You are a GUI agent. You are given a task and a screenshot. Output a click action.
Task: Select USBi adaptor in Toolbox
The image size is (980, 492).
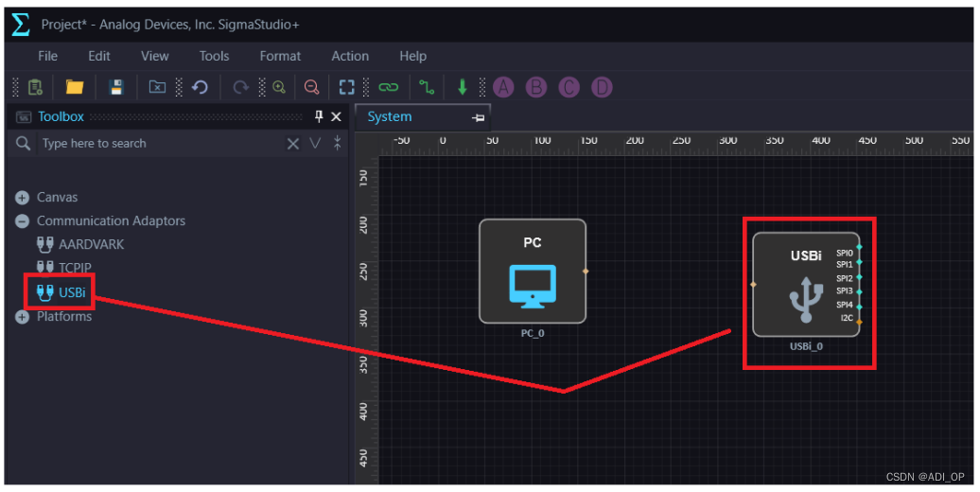pyautogui.click(x=61, y=292)
